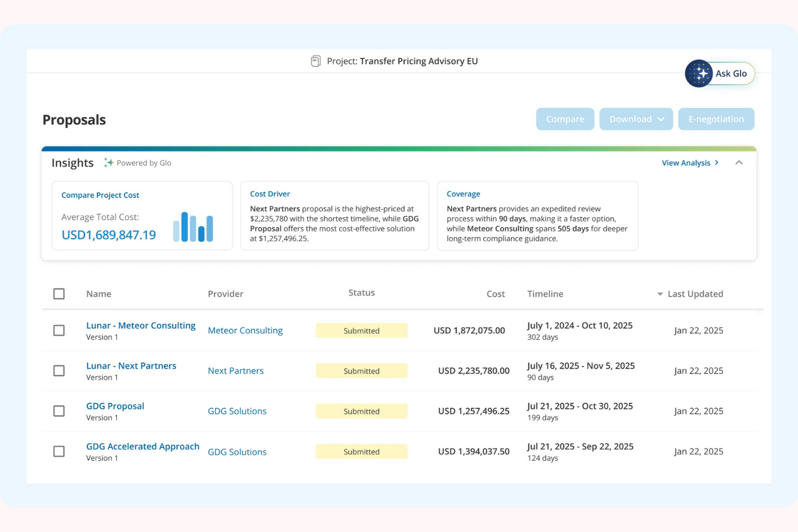The width and height of the screenshot is (798, 532).
Task: Click the sort arrow on Last Updated column
Action: click(659, 294)
